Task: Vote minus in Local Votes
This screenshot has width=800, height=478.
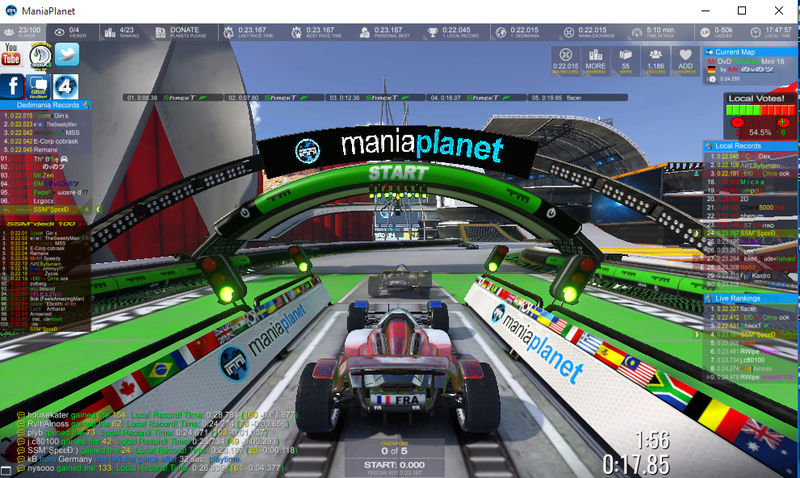Action: tap(737, 123)
